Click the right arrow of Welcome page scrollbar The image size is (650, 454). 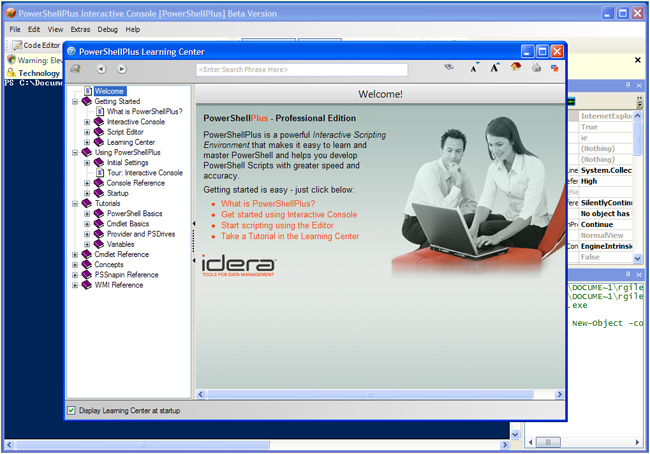coord(559,394)
